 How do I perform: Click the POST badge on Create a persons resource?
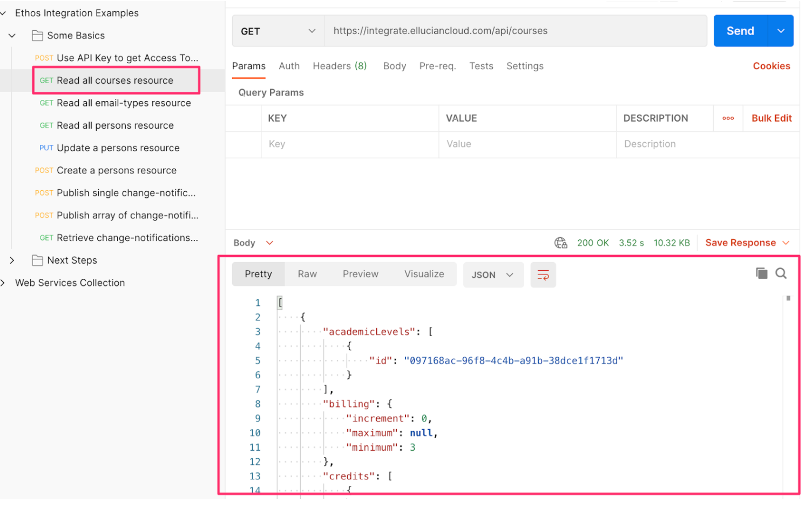click(44, 170)
